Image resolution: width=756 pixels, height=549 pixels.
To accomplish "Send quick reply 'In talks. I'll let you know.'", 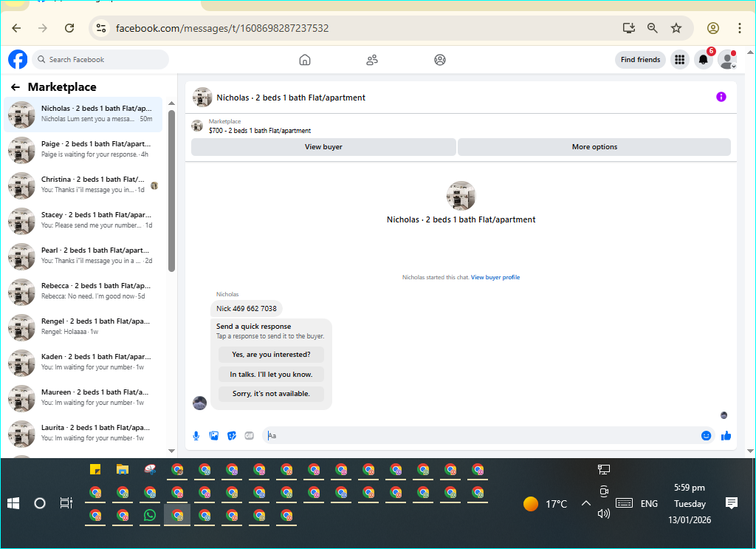I will pos(271,375).
